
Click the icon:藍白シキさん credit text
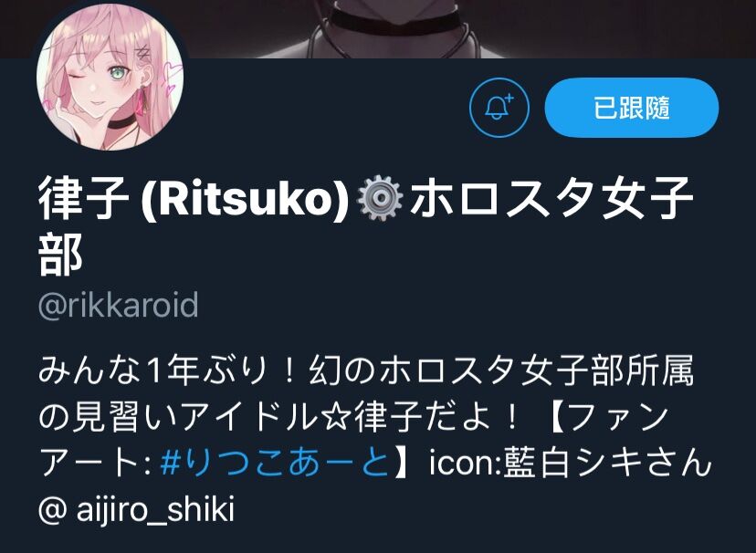click(x=571, y=463)
